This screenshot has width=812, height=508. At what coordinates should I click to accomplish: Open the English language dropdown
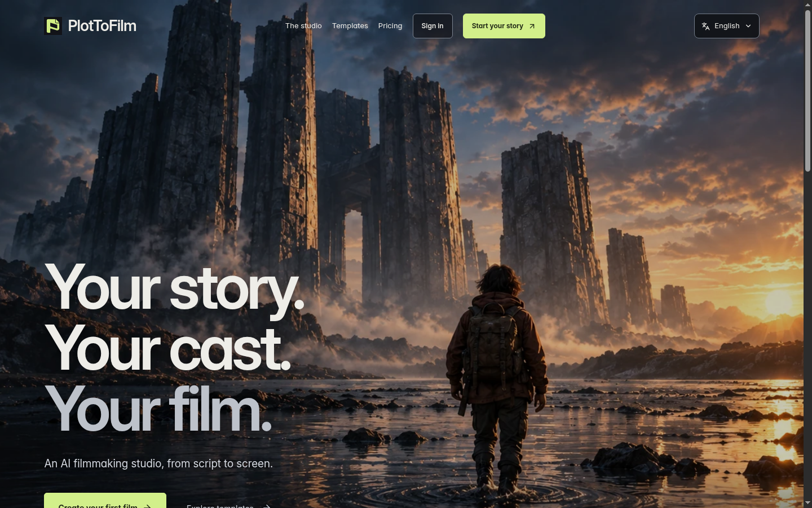(x=727, y=26)
